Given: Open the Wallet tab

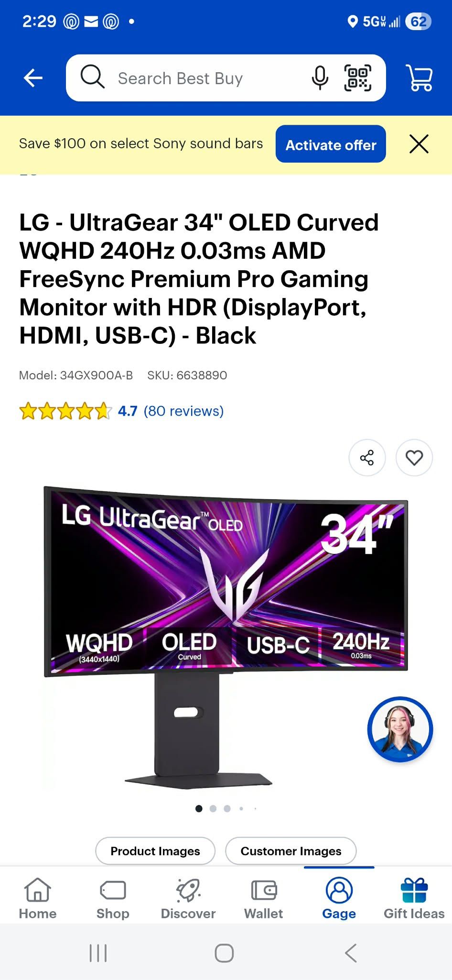Looking at the screenshot, I should click(264, 898).
